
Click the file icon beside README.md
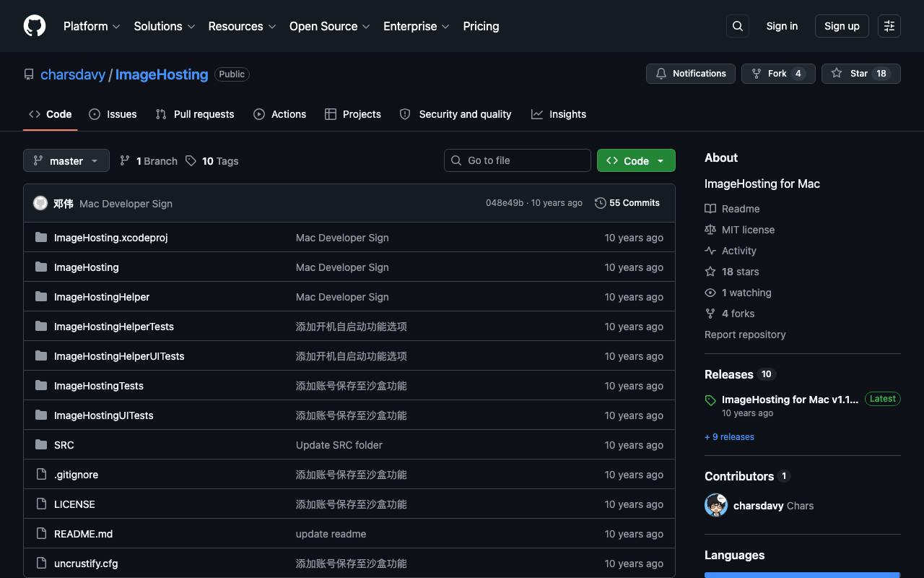(x=41, y=534)
